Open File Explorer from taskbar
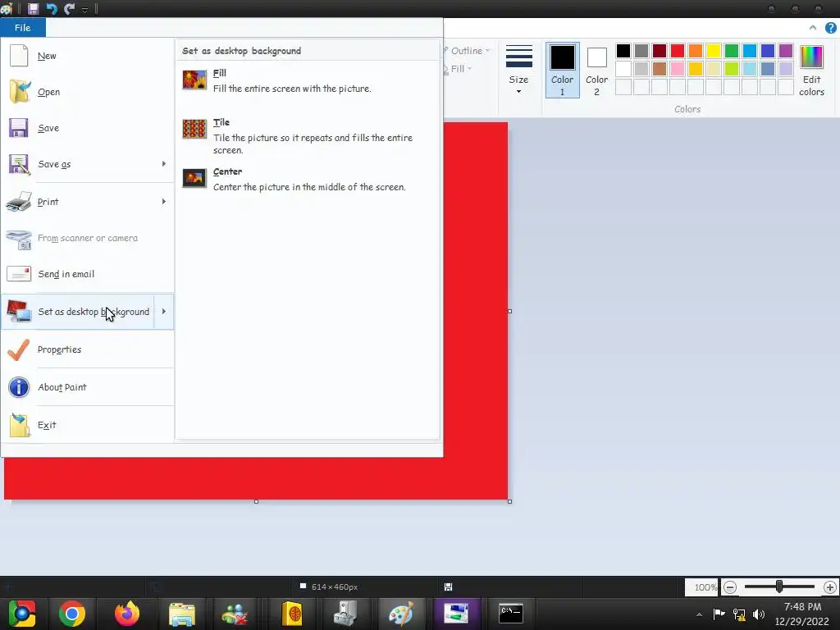840x630 pixels. pyautogui.click(x=182, y=614)
